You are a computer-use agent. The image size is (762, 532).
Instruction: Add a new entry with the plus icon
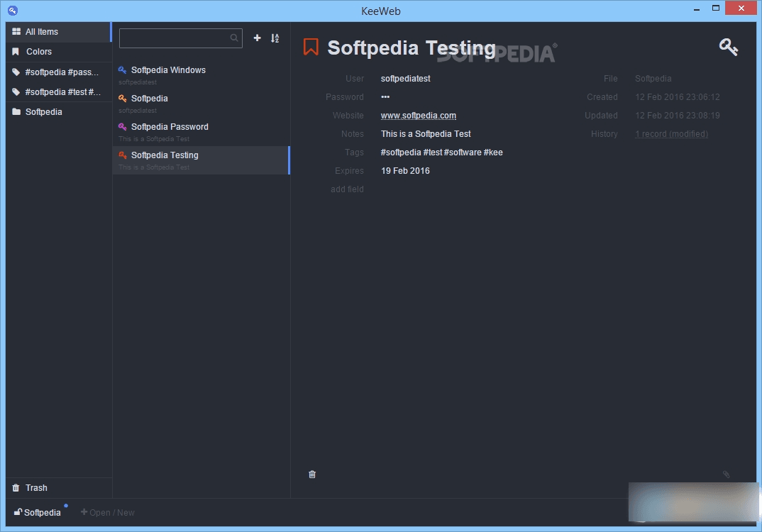pos(257,38)
